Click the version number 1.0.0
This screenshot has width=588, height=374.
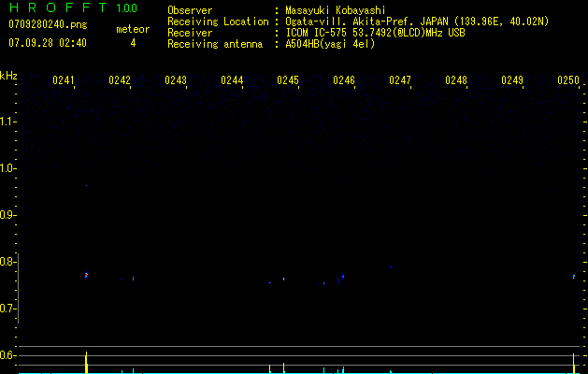(127, 7)
